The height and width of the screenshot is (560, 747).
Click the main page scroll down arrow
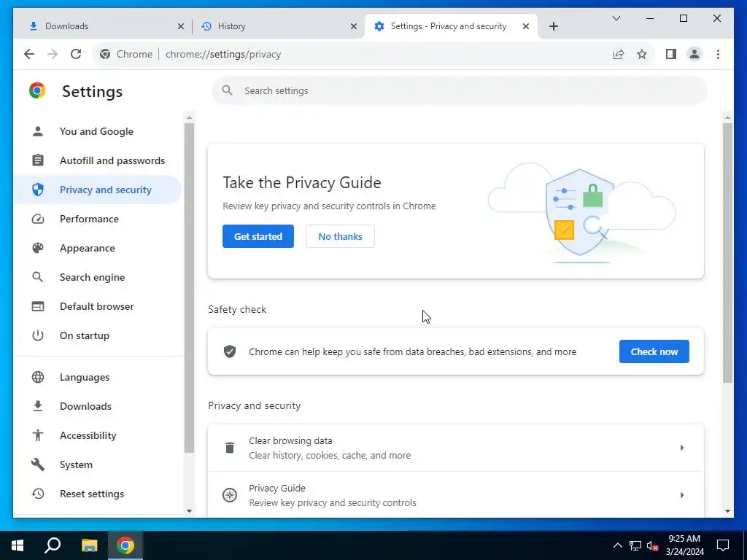pyautogui.click(x=727, y=511)
